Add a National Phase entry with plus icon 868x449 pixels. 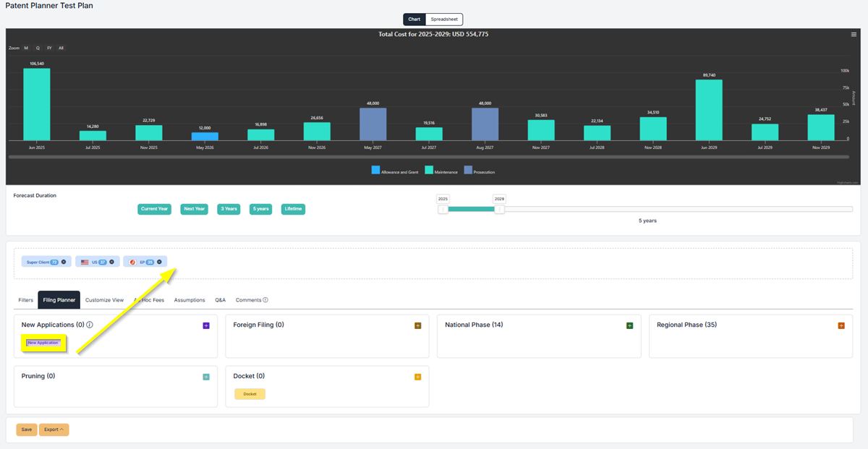pos(629,326)
